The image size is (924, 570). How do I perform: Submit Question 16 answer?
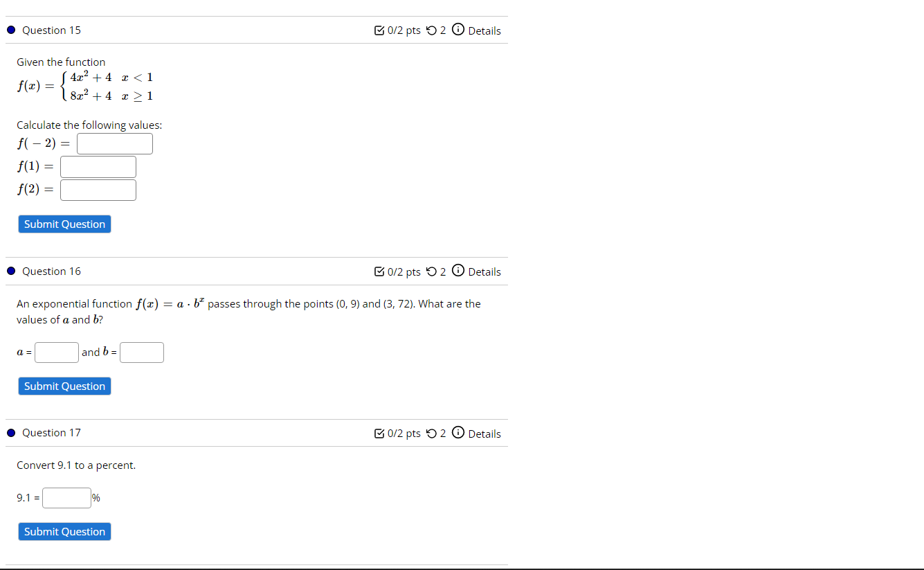click(x=64, y=386)
